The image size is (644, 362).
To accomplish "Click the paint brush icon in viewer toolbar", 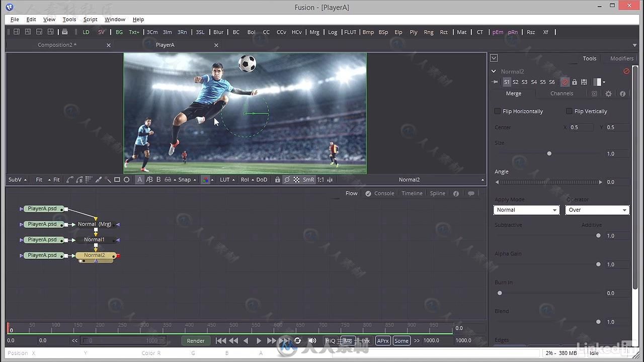I will (x=99, y=179).
